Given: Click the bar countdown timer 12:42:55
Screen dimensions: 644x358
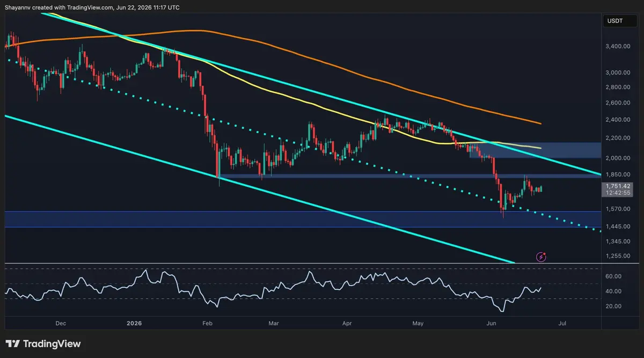Looking at the screenshot, I should point(618,193).
